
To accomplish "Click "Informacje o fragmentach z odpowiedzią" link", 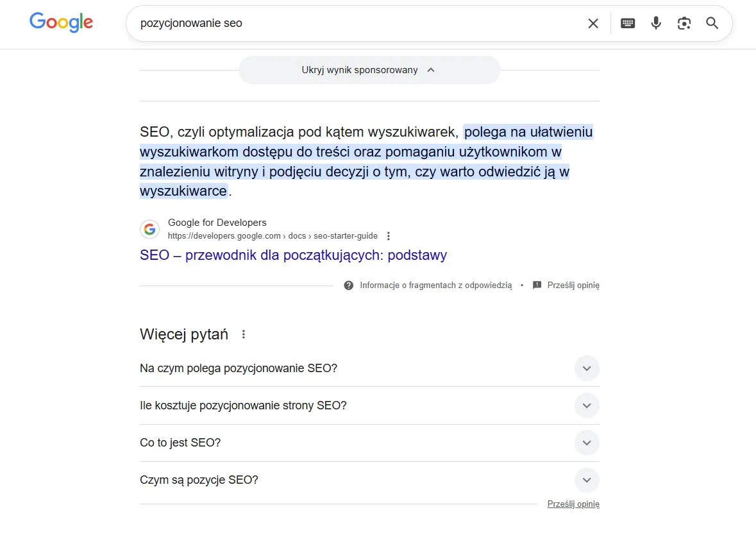I will 435,286.
